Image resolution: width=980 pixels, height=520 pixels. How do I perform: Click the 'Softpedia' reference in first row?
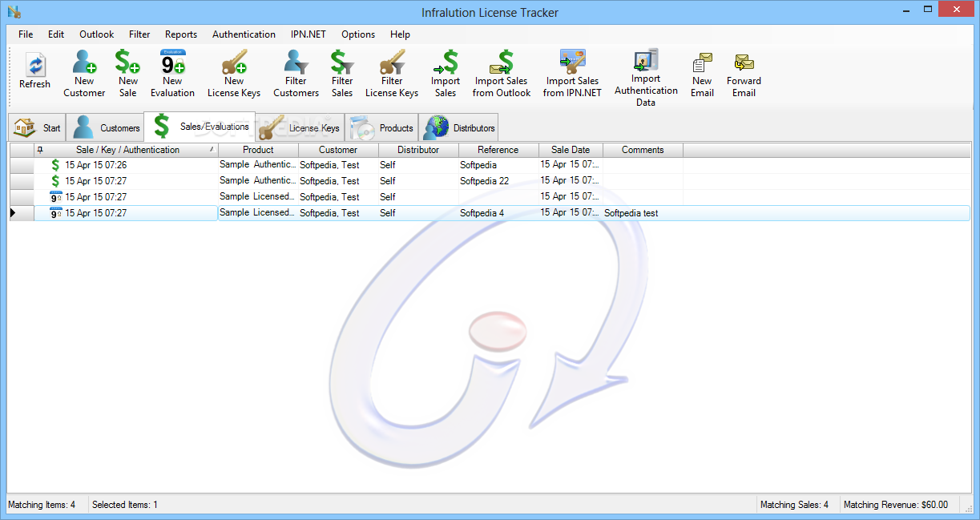pos(498,165)
